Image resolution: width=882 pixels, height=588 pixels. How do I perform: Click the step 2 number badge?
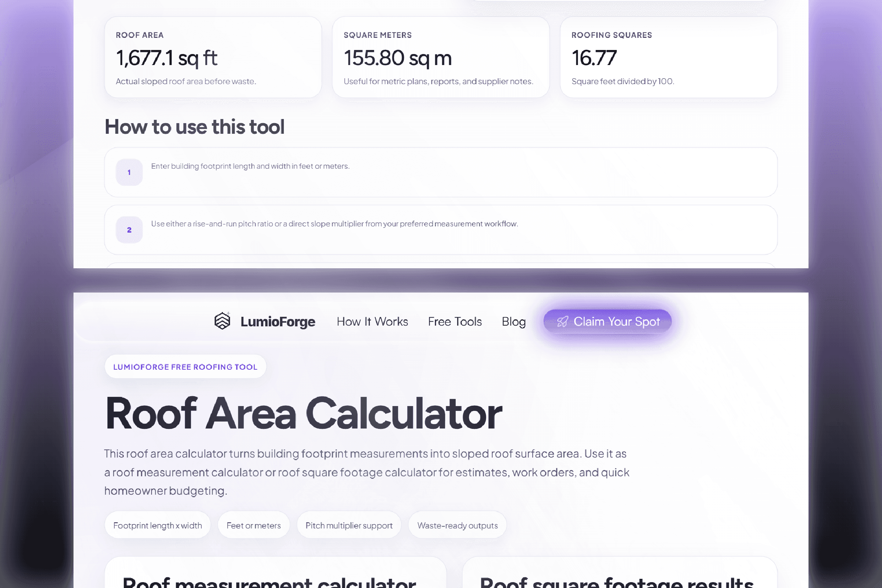click(x=129, y=230)
